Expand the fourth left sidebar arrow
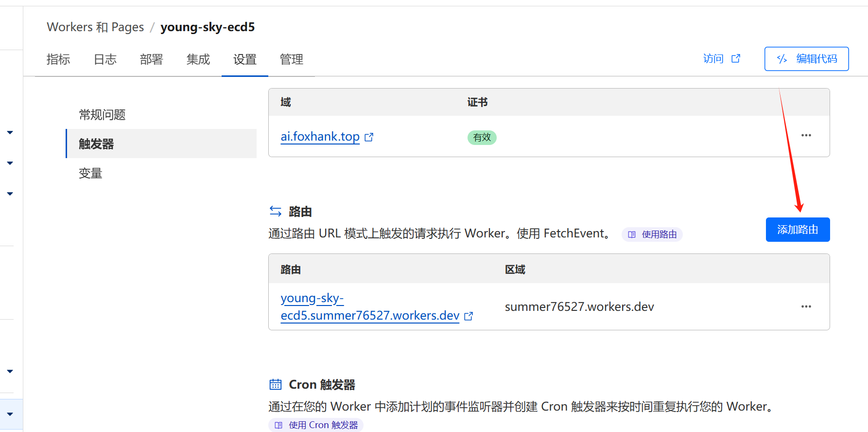Image resolution: width=868 pixels, height=432 pixels. (10, 371)
